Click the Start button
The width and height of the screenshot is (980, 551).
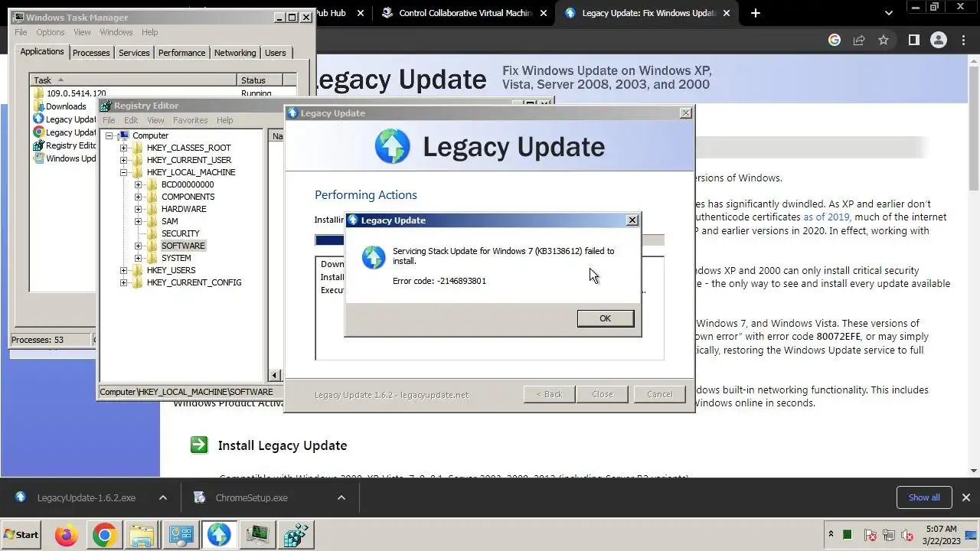(x=21, y=535)
